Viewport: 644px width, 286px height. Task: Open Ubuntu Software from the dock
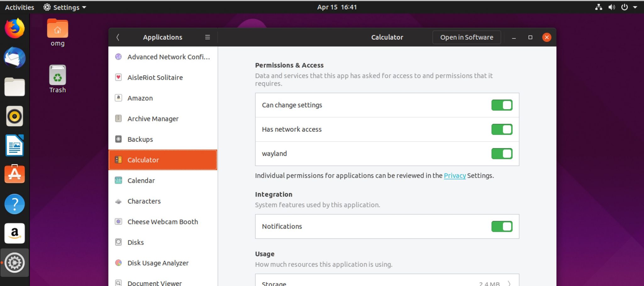click(14, 174)
